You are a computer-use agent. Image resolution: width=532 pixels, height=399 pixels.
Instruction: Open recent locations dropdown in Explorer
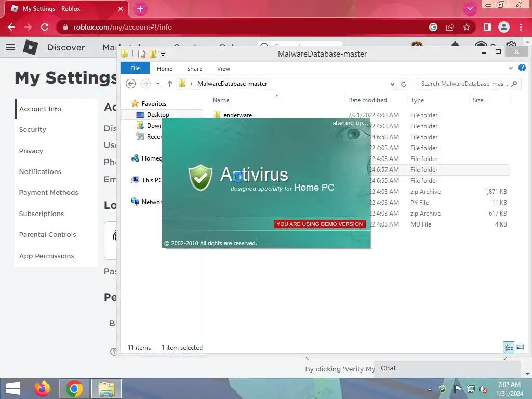pos(158,84)
